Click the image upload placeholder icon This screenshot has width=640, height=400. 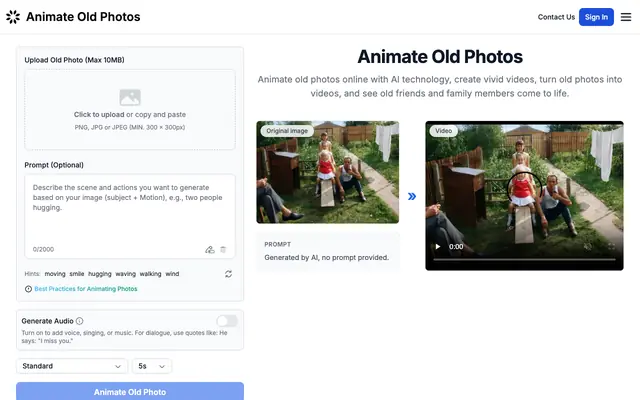(130, 97)
